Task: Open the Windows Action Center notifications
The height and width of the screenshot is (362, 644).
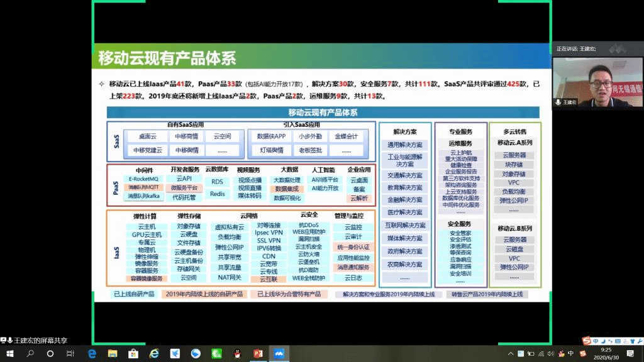Action: 631,354
